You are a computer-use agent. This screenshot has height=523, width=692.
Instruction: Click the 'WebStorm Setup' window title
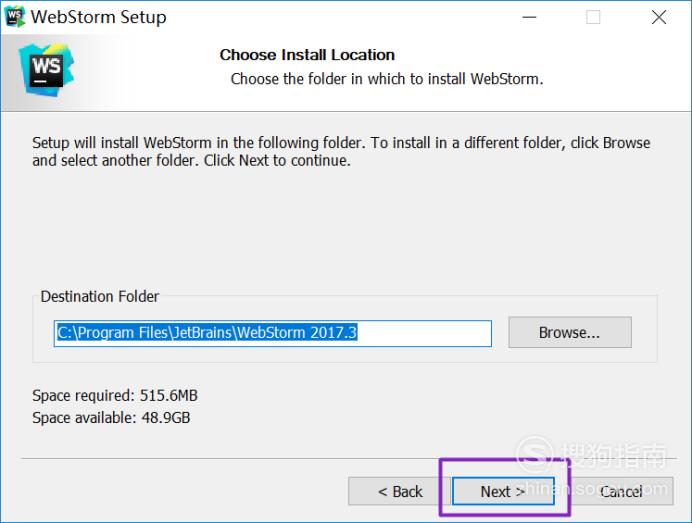[x=98, y=17]
